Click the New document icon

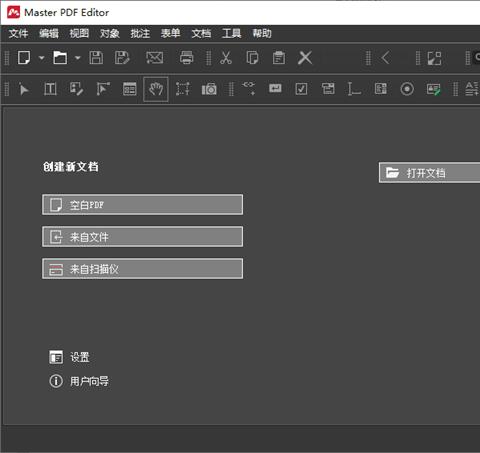tap(24, 58)
